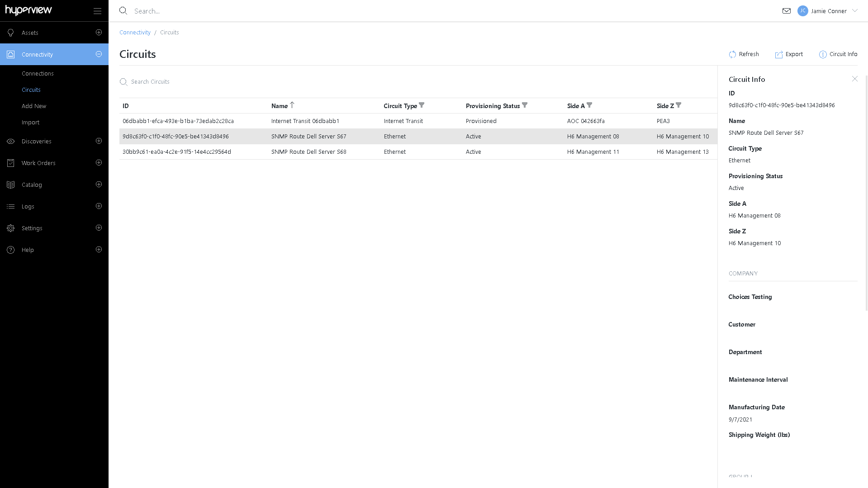This screenshot has width=868, height=488.
Task: Open Add New under Connectivity
Action: 34,106
